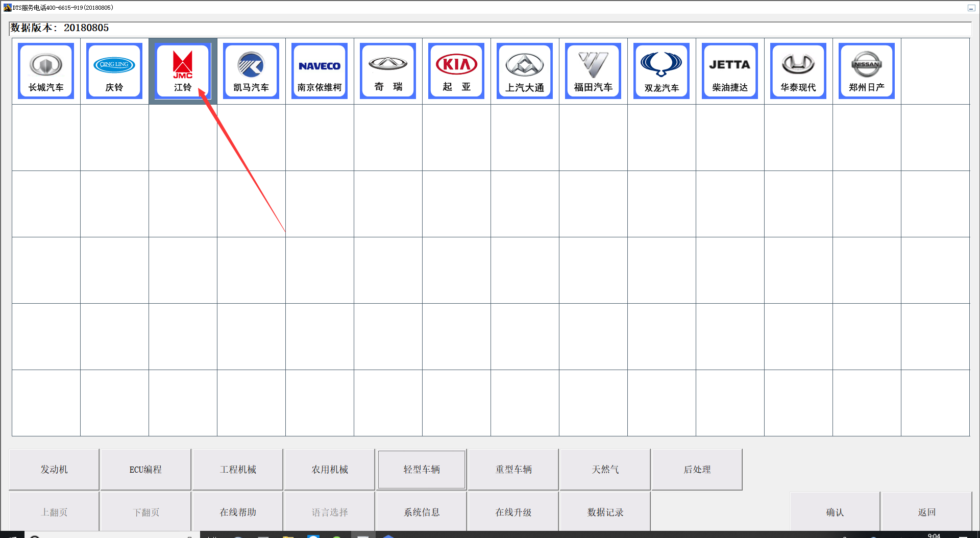Select the 长城汽车 (Great Wall) brand icon
The image size is (980, 538).
click(x=46, y=71)
